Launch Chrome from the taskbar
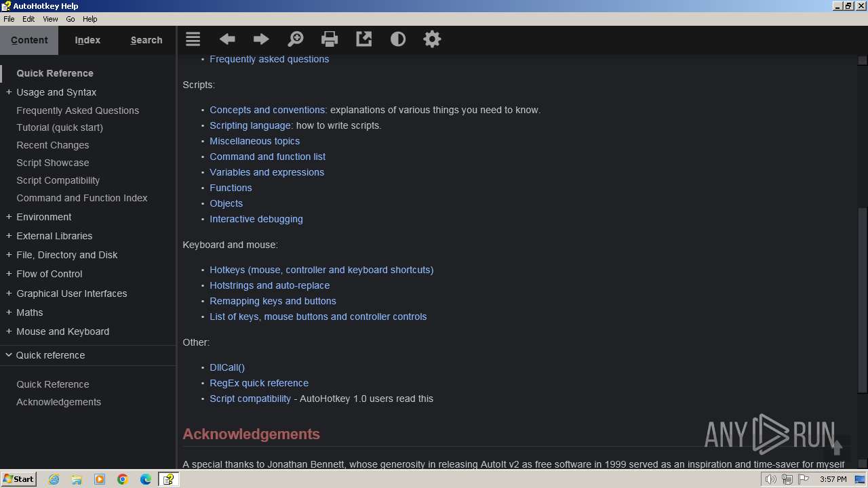 [123, 479]
